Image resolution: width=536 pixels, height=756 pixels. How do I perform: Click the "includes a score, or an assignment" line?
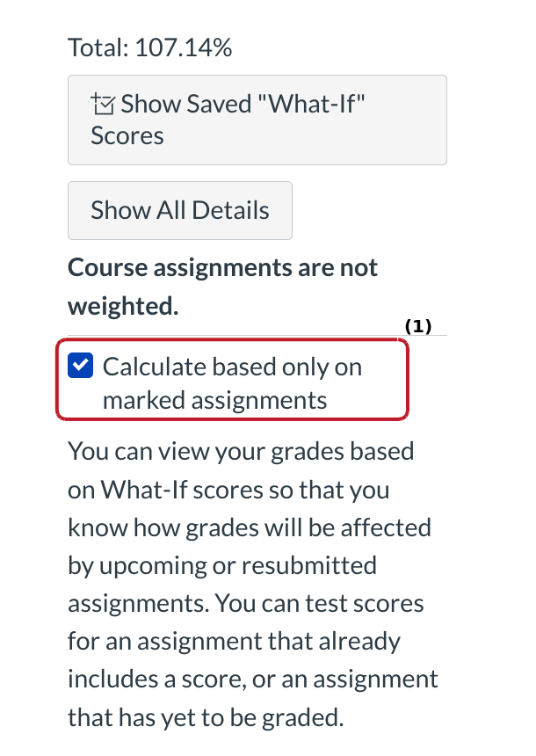click(x=253, y=680)
